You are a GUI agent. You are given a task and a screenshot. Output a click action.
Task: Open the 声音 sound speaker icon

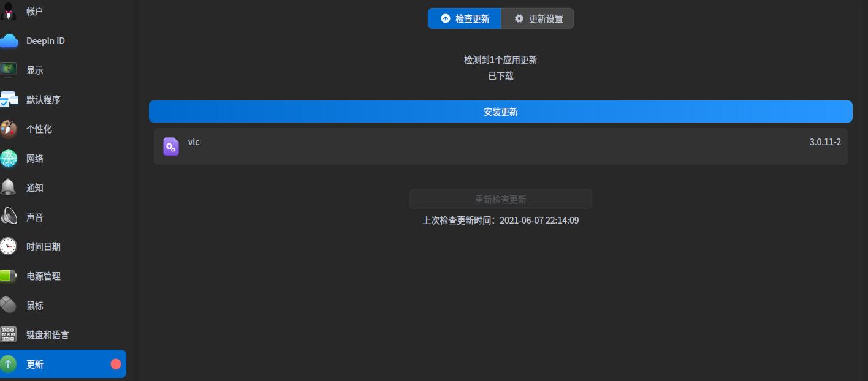point(9,217)
